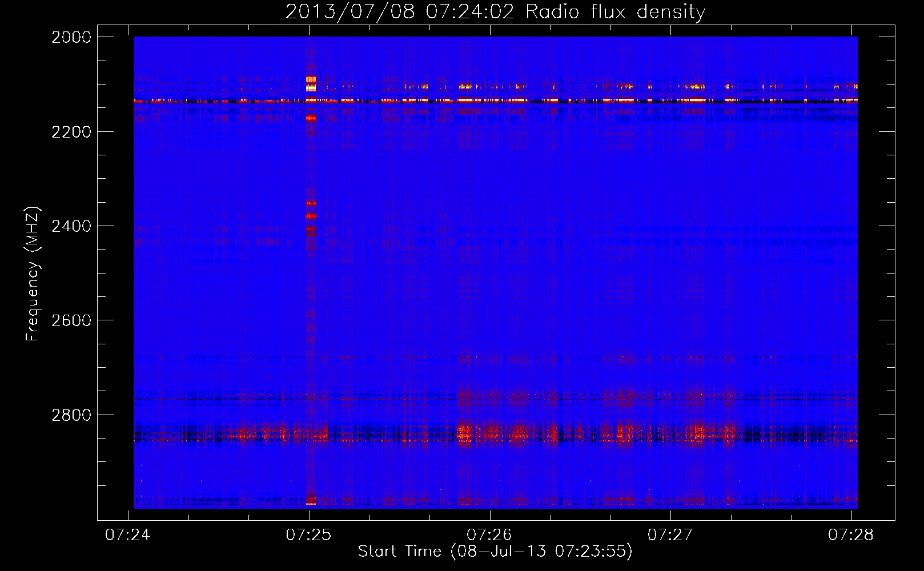924x571 pixels.
Task: Click the plot title 'Radio flux density'
Action: click(x=615, y=12)
